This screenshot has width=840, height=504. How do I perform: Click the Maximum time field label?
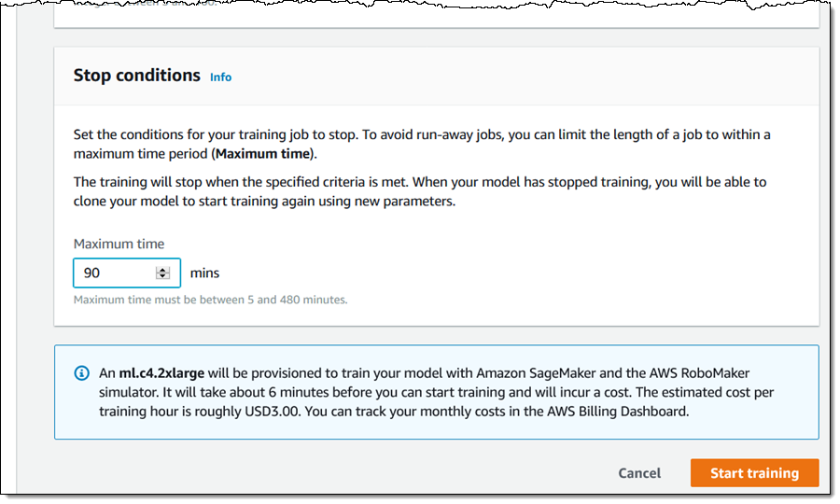point(119,244)
